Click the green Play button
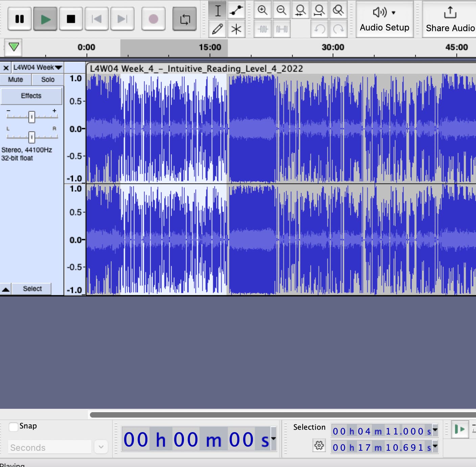The image size is (476, 467). 45,19
